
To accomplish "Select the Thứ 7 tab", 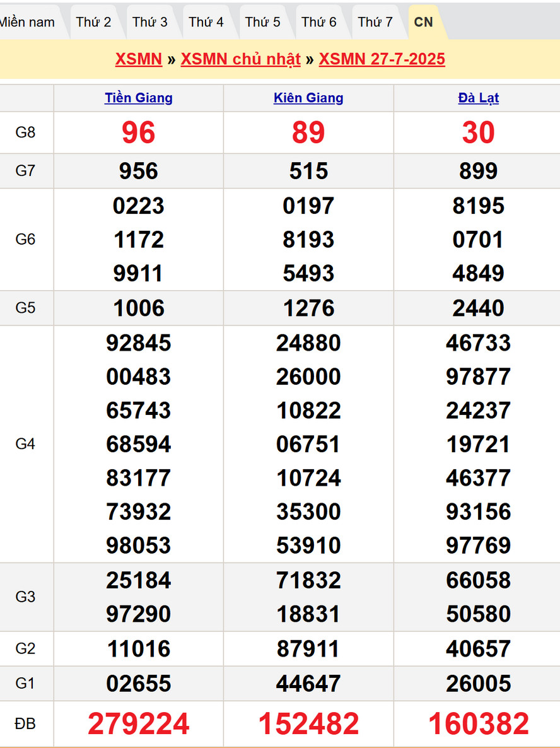I will click(x=375, y=22).
